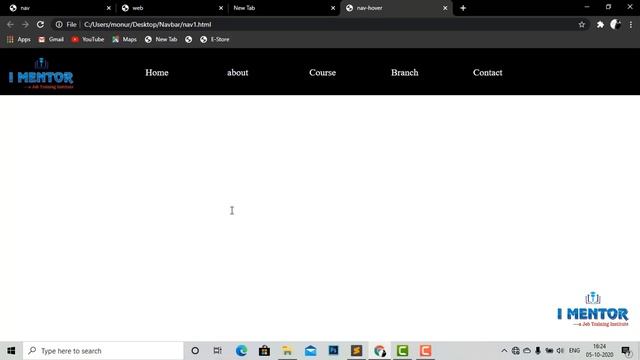Open Task View on taskbar
The height and width of the screenshot is (360, 640).
coord(218,351)
